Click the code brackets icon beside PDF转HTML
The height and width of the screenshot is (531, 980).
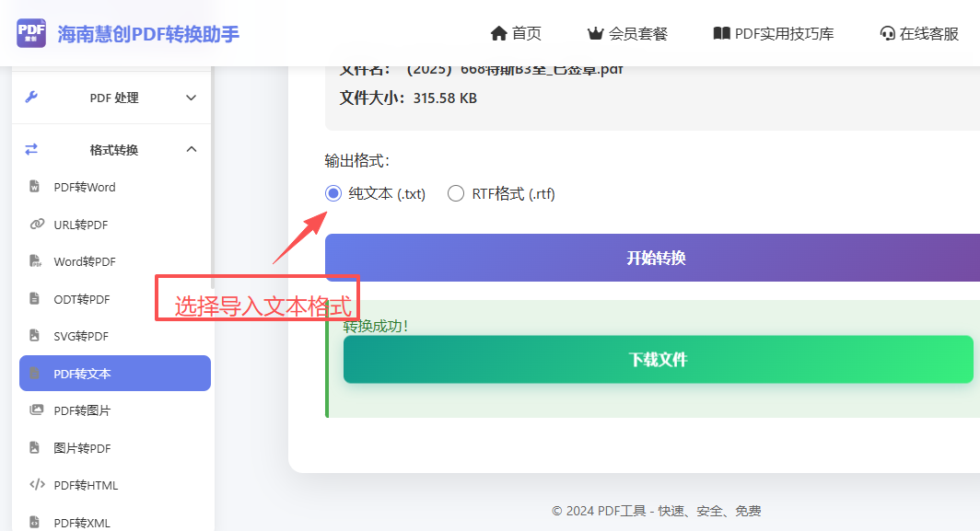38,484
